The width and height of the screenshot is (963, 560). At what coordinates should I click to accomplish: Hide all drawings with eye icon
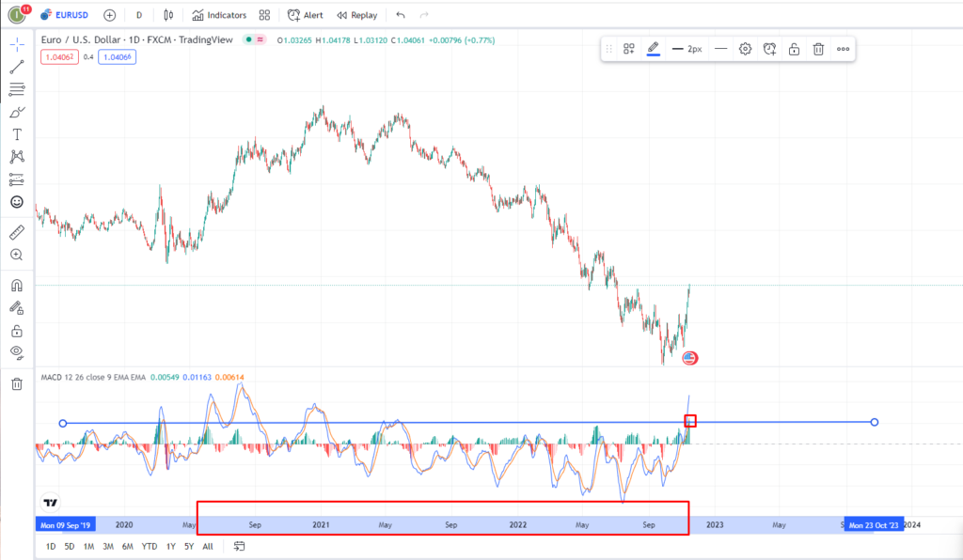coord(17,352)
